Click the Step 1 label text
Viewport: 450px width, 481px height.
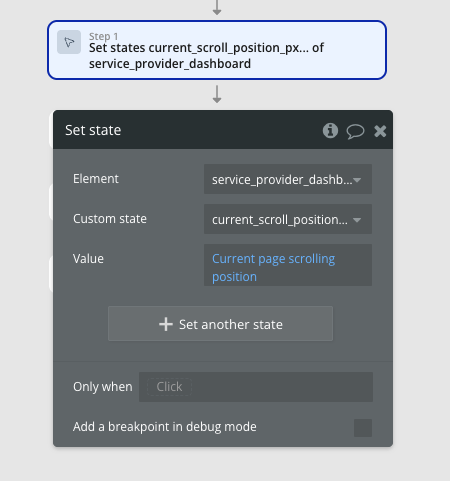click(x=103, y=36)
